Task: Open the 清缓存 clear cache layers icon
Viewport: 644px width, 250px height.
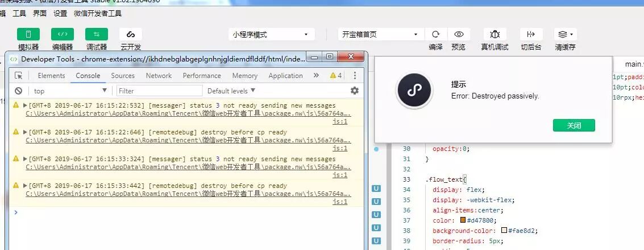Action: tap(565, 34)
